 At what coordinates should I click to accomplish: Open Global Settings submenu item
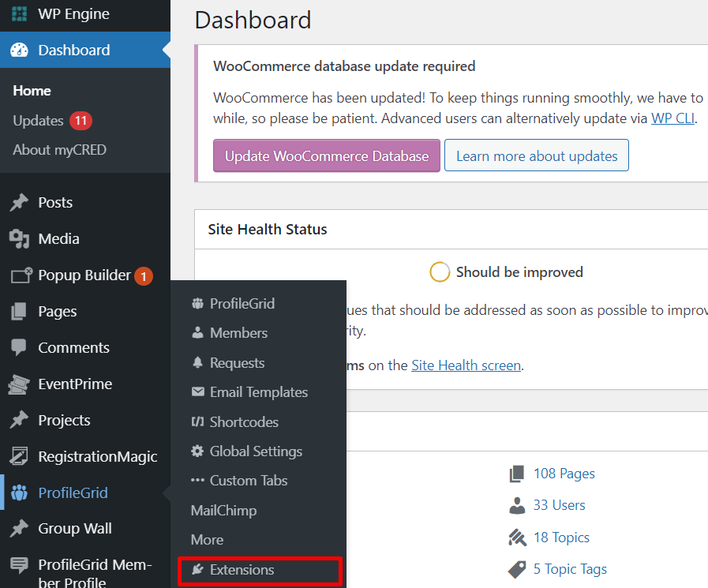(256, 451)
